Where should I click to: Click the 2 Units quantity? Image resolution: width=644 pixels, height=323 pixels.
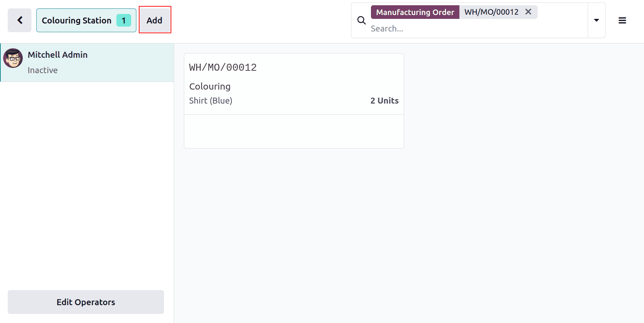(x=384, y=101)
